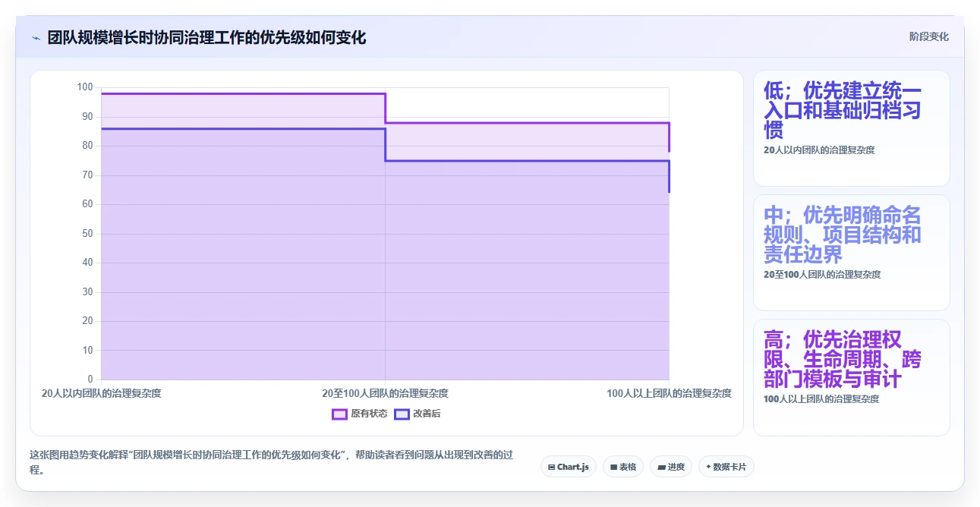Click x-axis label 100人以上团队的治理复杂度
The height and width of the screenshot is (507, 980).
pyautogui.click(x=669, y=393)
